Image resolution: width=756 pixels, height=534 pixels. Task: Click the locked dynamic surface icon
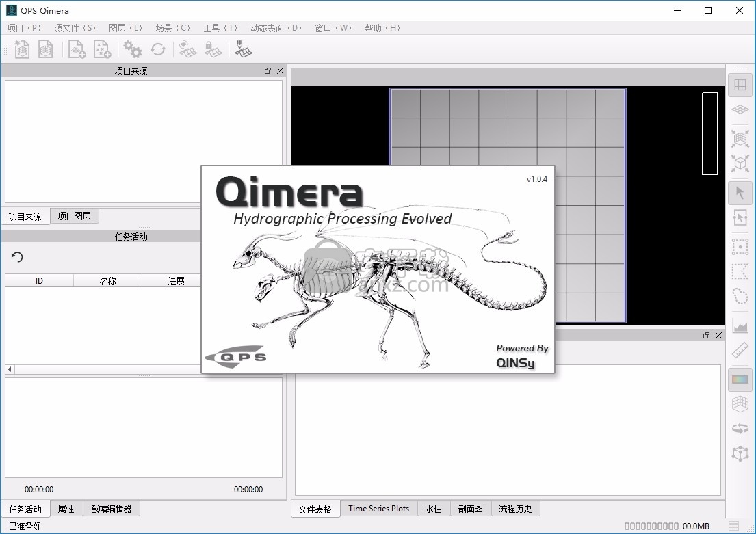pos(213,49)
